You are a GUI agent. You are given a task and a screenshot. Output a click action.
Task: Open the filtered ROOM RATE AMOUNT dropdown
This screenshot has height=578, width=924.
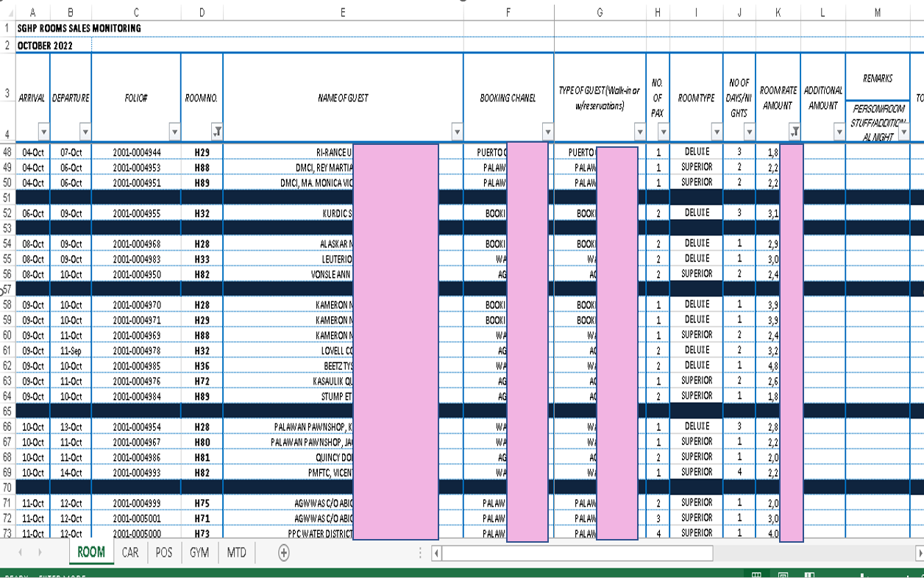pos(794,132)
